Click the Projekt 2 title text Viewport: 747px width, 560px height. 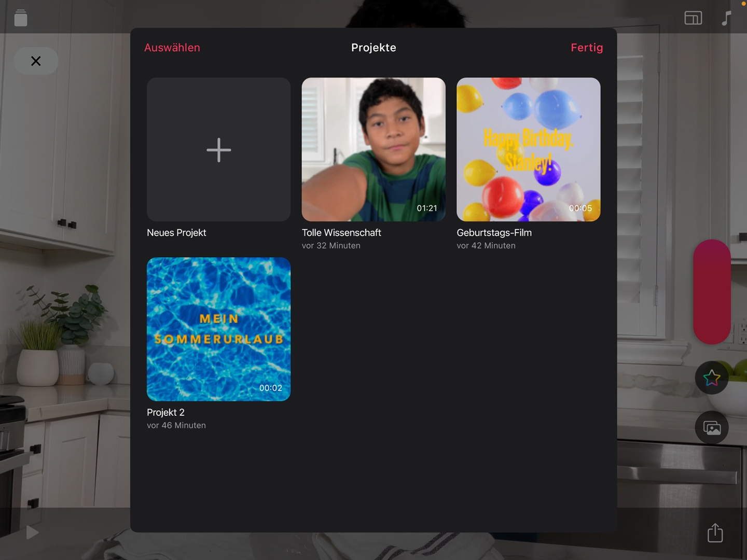point(165,413)
